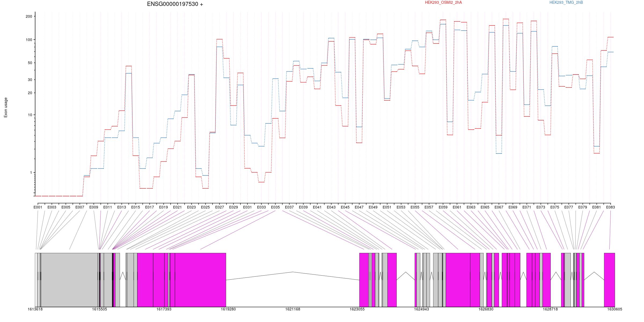Click exon label E023
The width and height of the screenshot is (644, 322).
click(191, 207)
